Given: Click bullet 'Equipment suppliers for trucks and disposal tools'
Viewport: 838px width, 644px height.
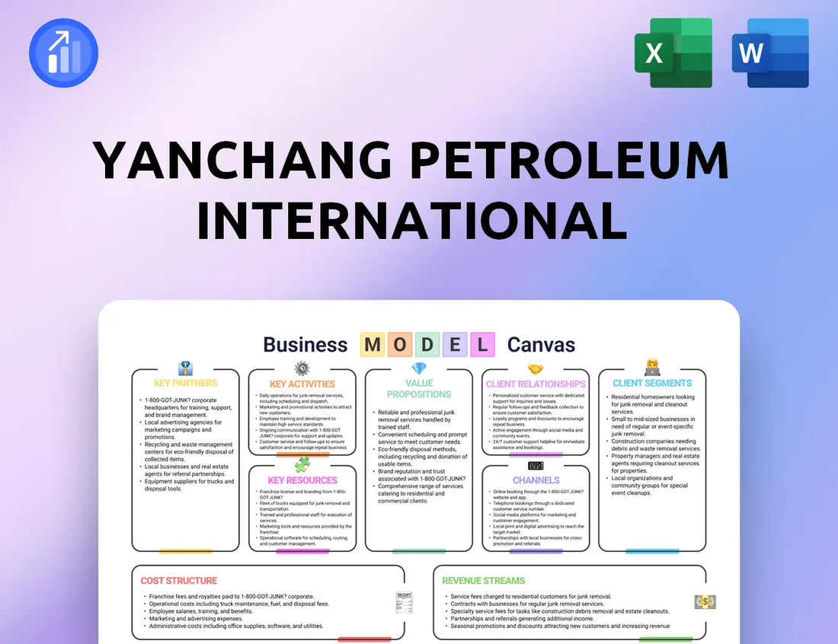Looking at the screenshot, I should tap(187, 485).
